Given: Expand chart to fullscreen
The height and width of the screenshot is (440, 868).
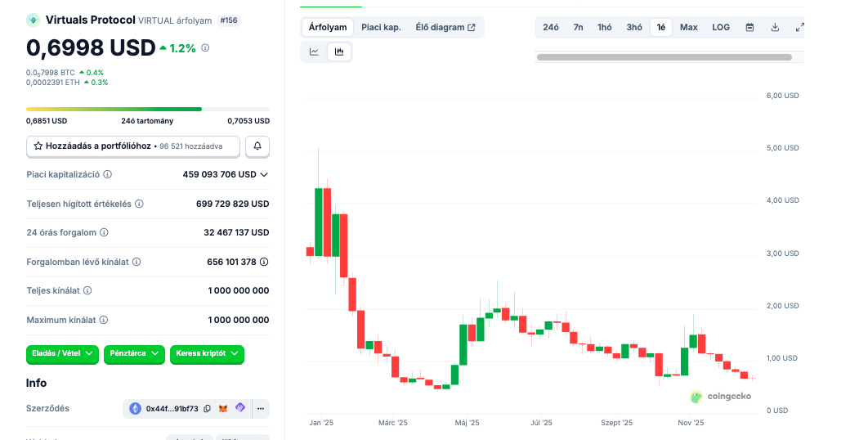Looking at the screenshot, I should pyautogui.click(x=799, y=27).
